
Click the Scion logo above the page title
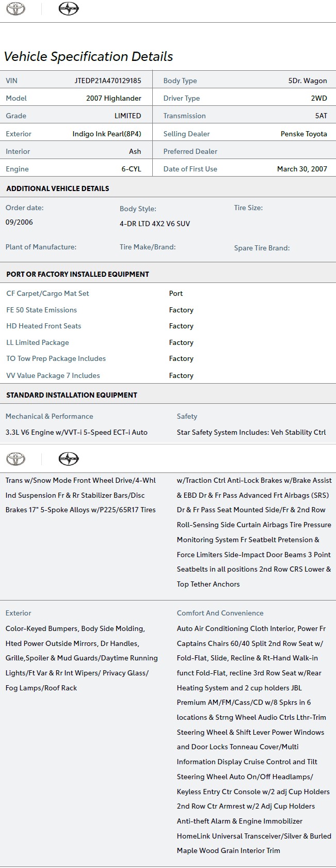(x=68, y=9)
